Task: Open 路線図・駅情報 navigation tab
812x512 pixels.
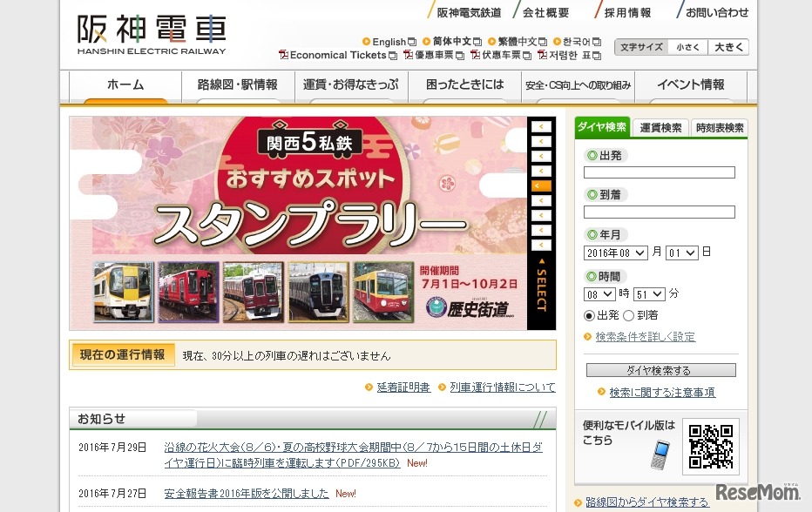Action: coord(238,86)
